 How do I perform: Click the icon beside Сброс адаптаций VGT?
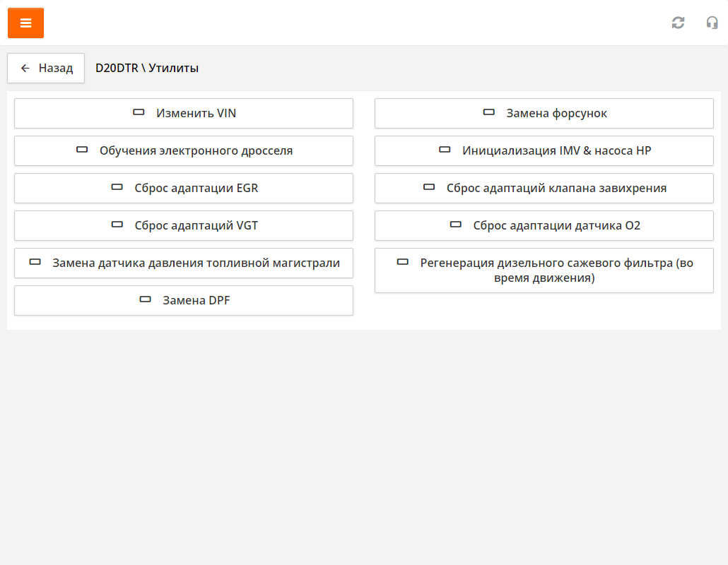click(x=117, y=225)
